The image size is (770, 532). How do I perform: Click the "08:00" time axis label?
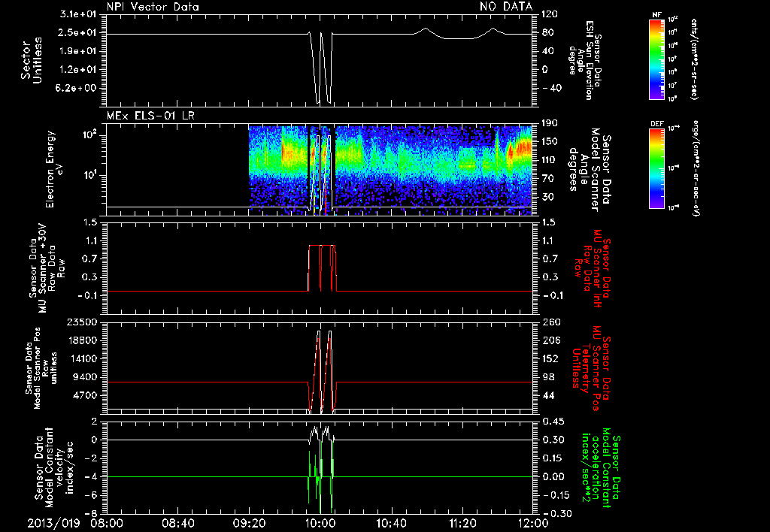[x=107, y=523]
